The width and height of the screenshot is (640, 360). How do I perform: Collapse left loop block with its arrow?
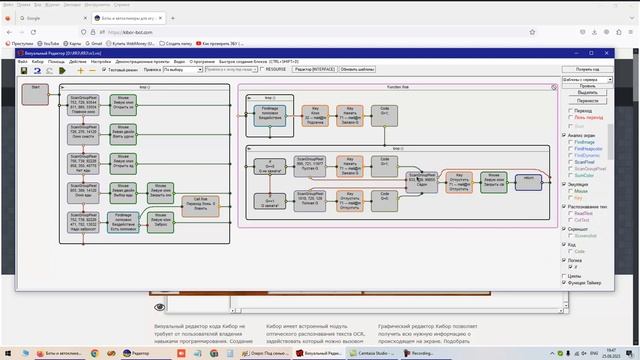pos(62,87)
